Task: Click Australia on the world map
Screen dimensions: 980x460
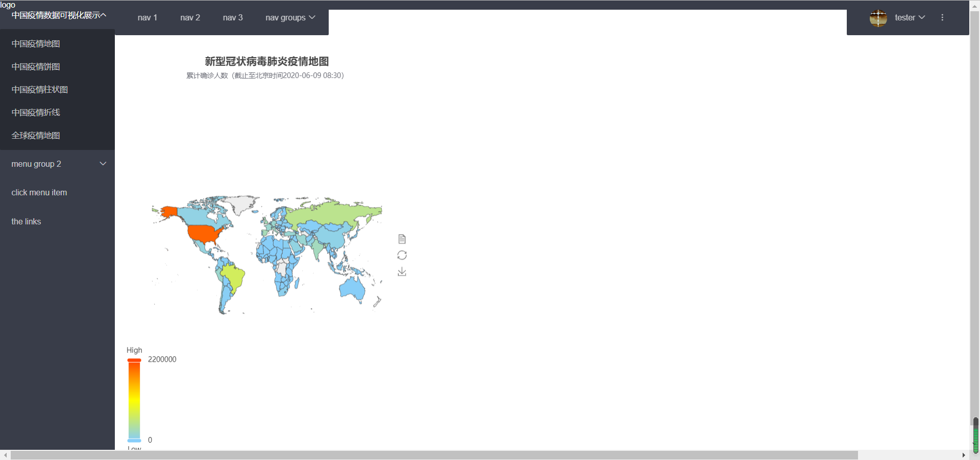Action: pyautogui.click(x=353, y=289)
